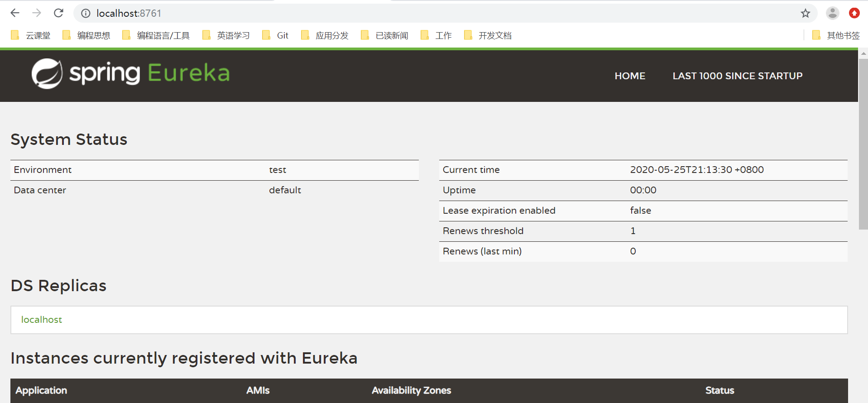Screen dimensions: 868x403
Task: Open the 工作 bookmark folder
Action: (x=436, y=35)
